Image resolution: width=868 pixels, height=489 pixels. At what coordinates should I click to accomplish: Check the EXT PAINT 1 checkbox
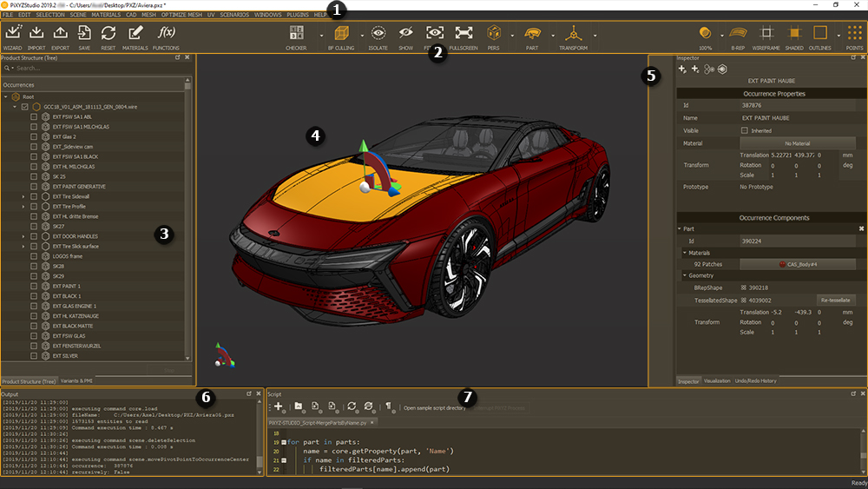[34, 286]
